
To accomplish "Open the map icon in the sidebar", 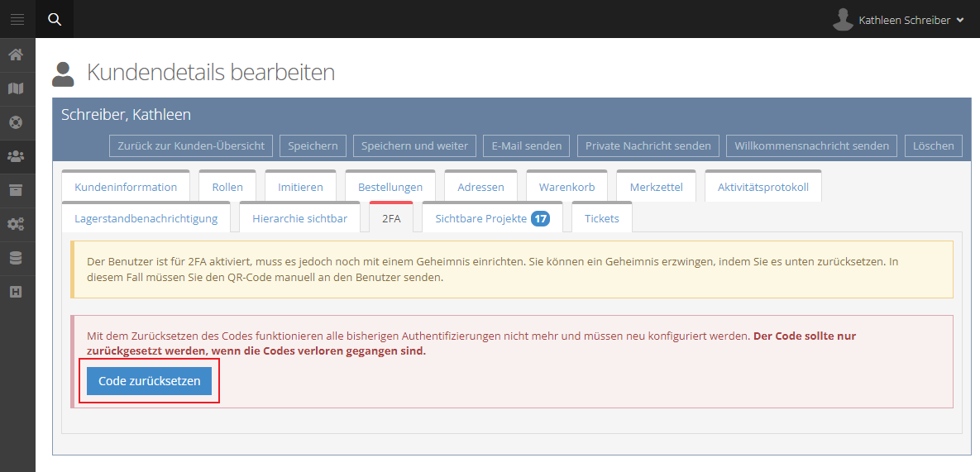I will click(x=17, y=88).
